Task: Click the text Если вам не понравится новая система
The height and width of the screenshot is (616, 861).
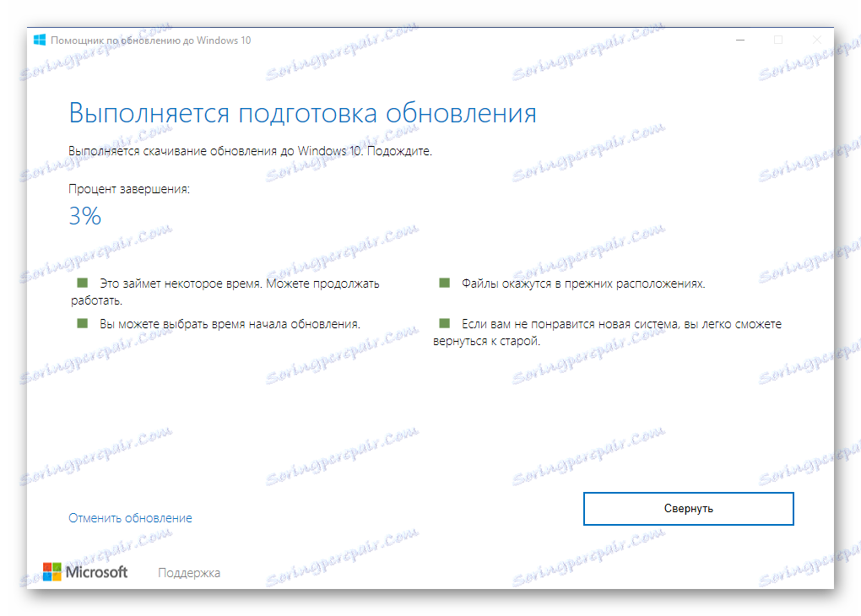Action: pos(570,325)
